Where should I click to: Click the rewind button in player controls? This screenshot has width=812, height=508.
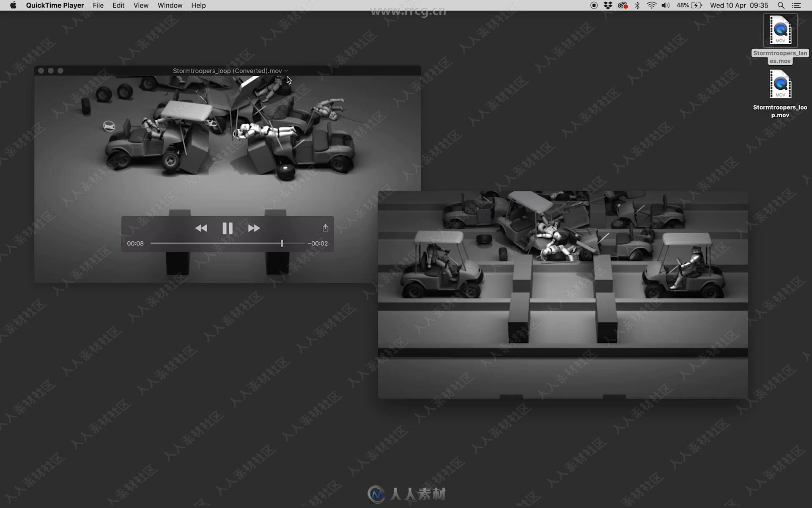(x=201, y=228)
